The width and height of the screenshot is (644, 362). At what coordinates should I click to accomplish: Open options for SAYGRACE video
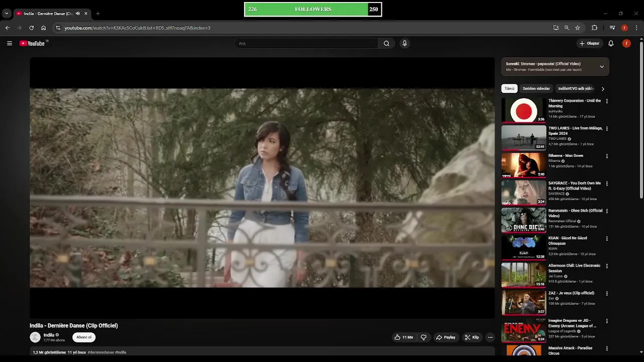coord(607,184)
